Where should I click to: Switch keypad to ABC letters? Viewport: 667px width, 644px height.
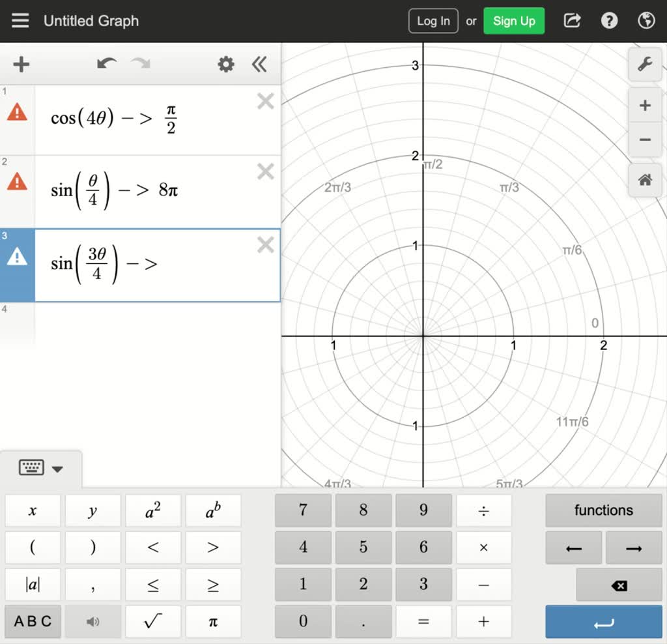click(x=33, y=621)
